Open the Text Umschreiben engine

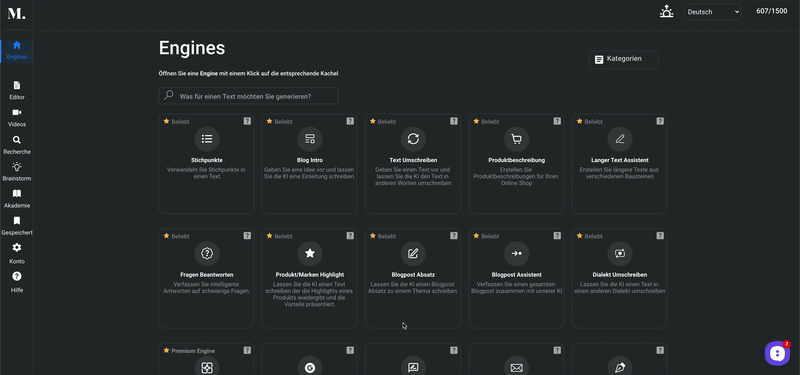(x=413, y=163)
